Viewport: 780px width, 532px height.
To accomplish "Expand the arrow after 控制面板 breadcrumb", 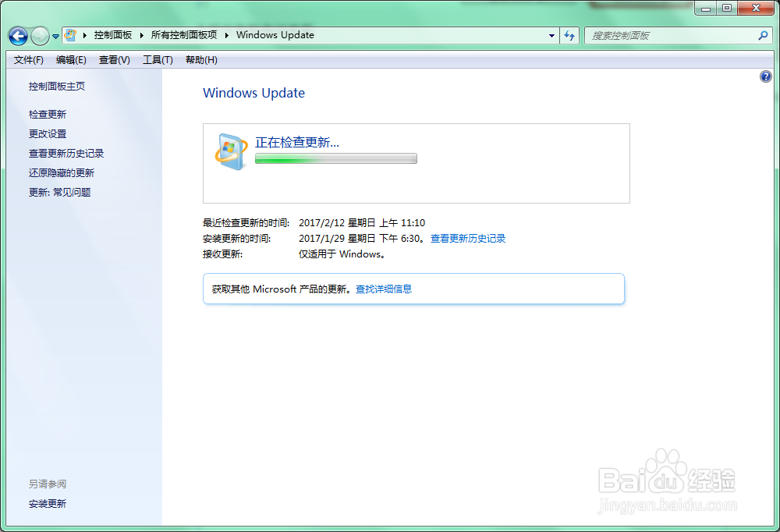I will click(x=142, y=35).
